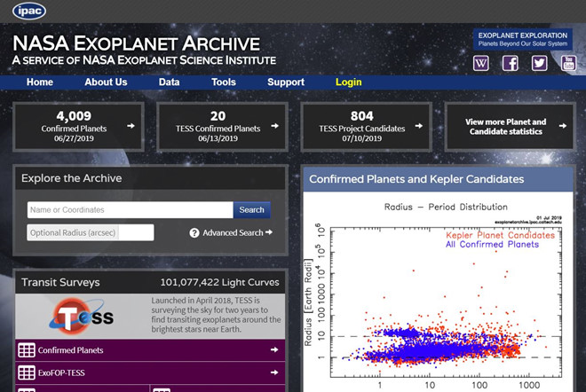Viewport: 586px width, 392px height.
Task: Open the Twitter page icon
Action: tap(540, 63)
